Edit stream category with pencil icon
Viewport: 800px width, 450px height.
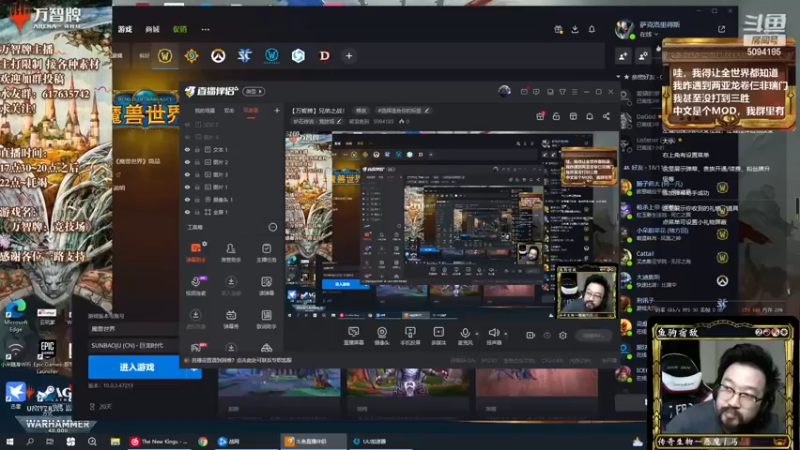pos(339,121)
